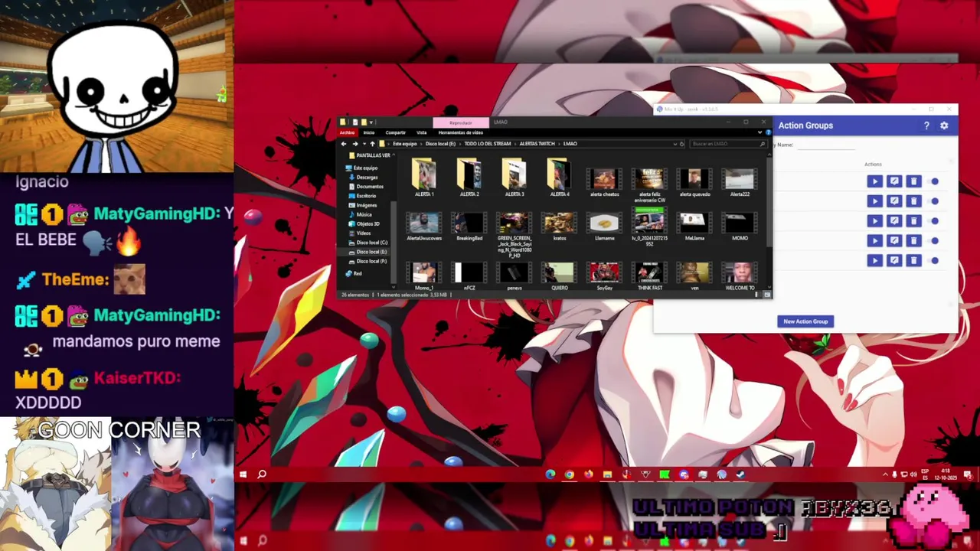
Task: Open the ALERTA 3 folder
Action: [514, 178]
